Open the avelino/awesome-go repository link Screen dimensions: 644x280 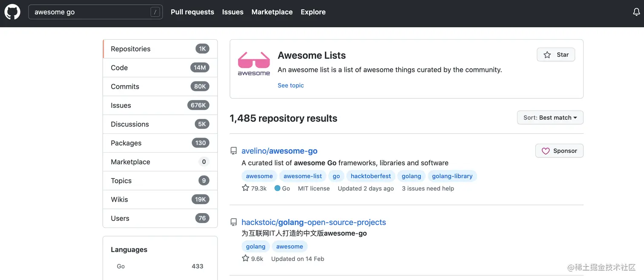point(279,151)
